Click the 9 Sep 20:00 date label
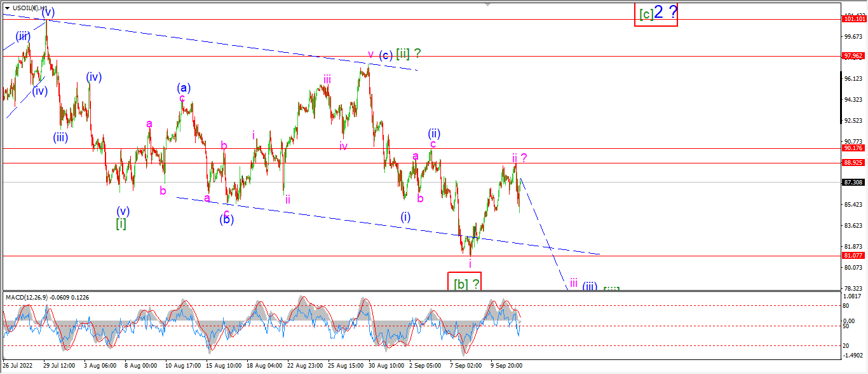 point(506,366)
